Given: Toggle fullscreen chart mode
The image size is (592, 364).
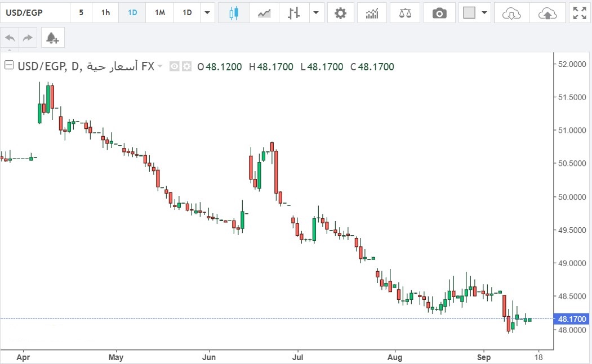Looking at the screenshot, I should point(580,13).
